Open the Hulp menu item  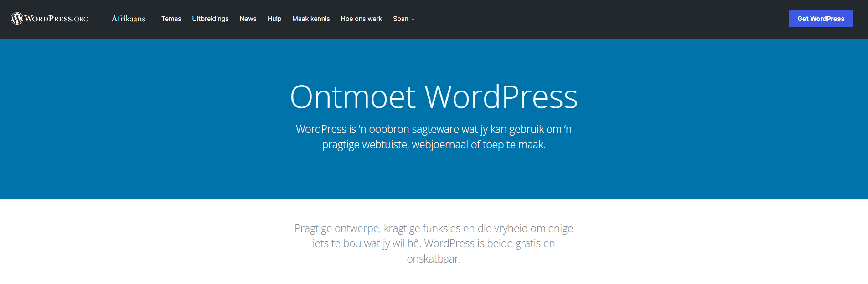click(x=274, y=19)
